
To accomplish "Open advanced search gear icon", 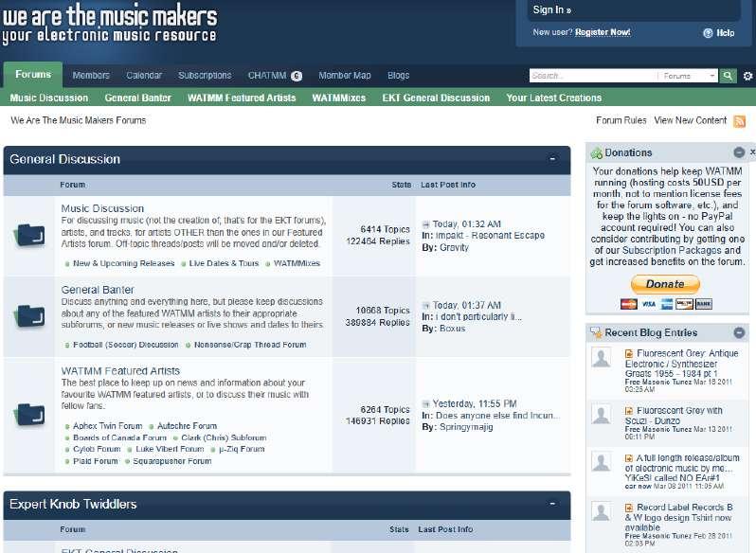I will (x=747, y=76).
